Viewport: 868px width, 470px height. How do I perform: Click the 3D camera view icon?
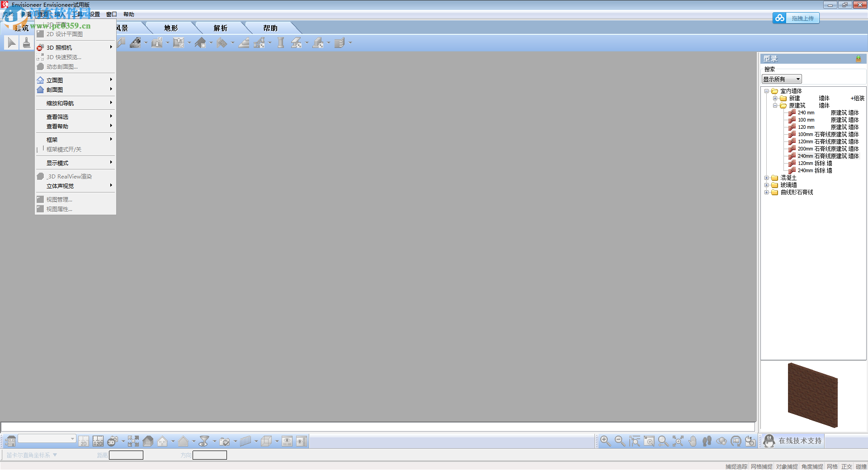[113, 441]
